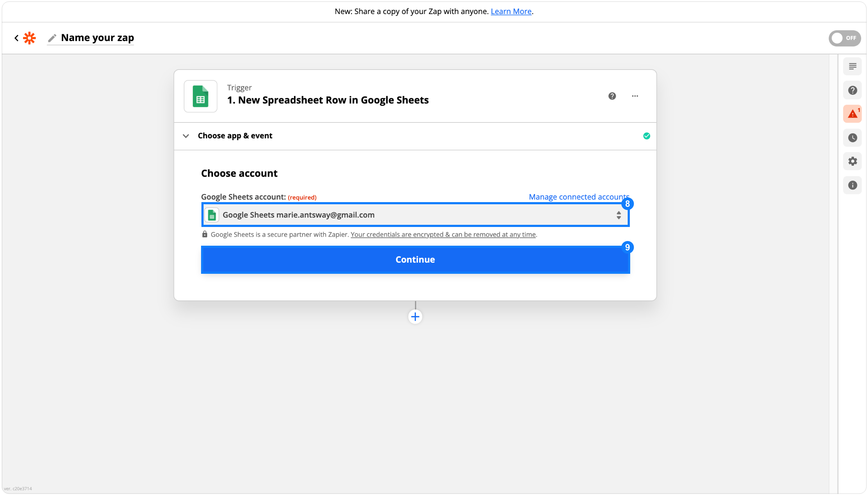Edit the 'Name your zap' title

pos(97,38)
